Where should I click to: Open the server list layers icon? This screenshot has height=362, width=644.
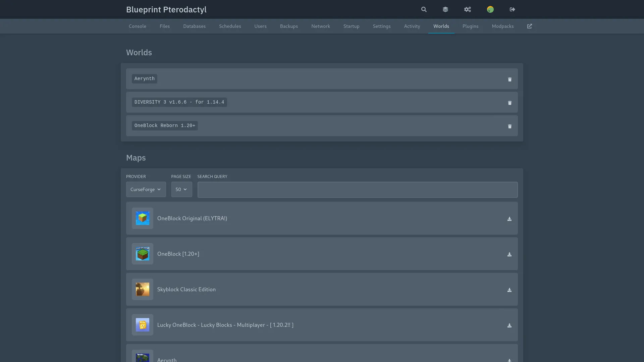(x=445, y=9)
